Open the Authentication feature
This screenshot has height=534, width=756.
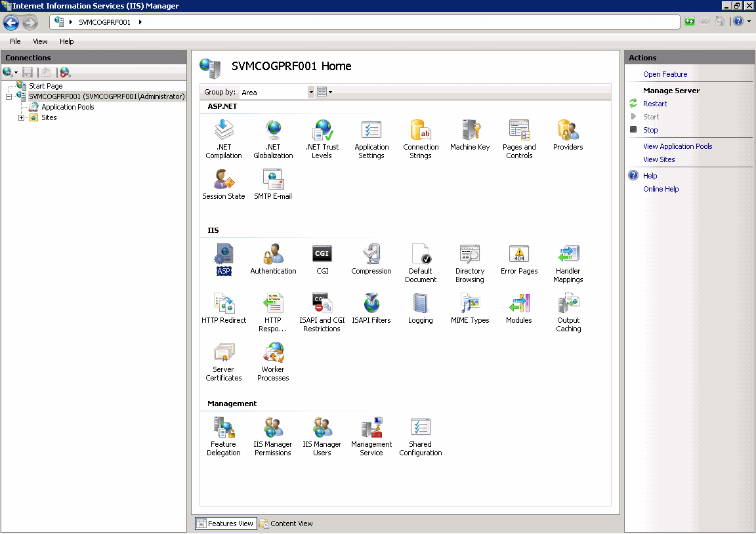pyautogui.click(x=274, y=259)
